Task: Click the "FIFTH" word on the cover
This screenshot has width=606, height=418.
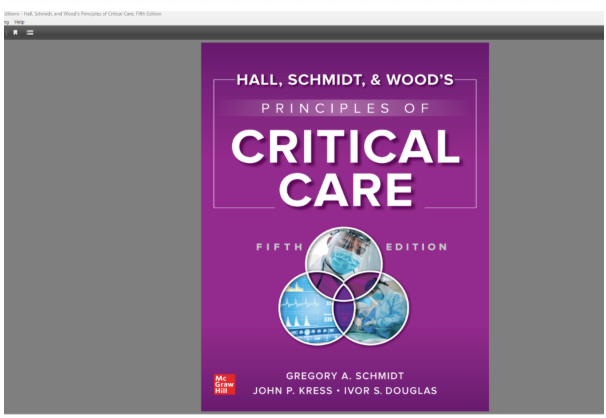Action: [280, 247]
